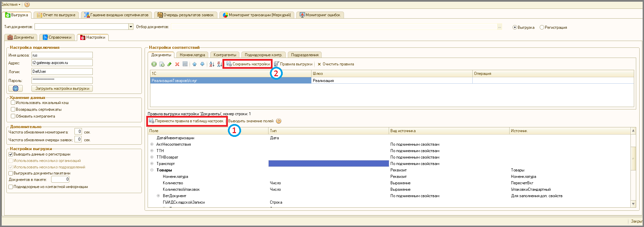Click the green add row icon

pyautogui.click(x=154, y=64)
